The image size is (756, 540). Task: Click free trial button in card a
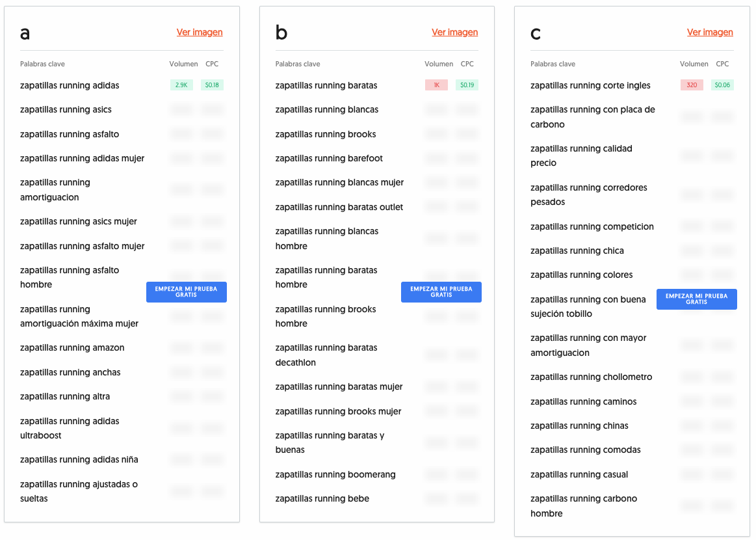point(187,292)
